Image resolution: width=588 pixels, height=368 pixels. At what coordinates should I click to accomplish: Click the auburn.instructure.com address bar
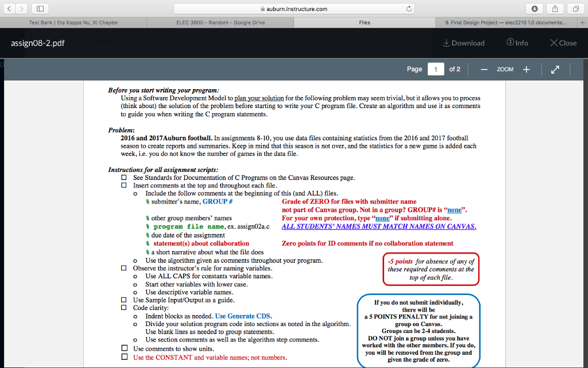(x=294, y=9)
